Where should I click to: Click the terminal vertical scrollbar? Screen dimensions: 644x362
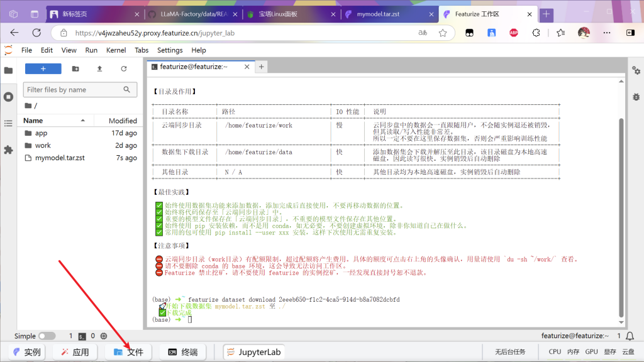tap(621, 217)
